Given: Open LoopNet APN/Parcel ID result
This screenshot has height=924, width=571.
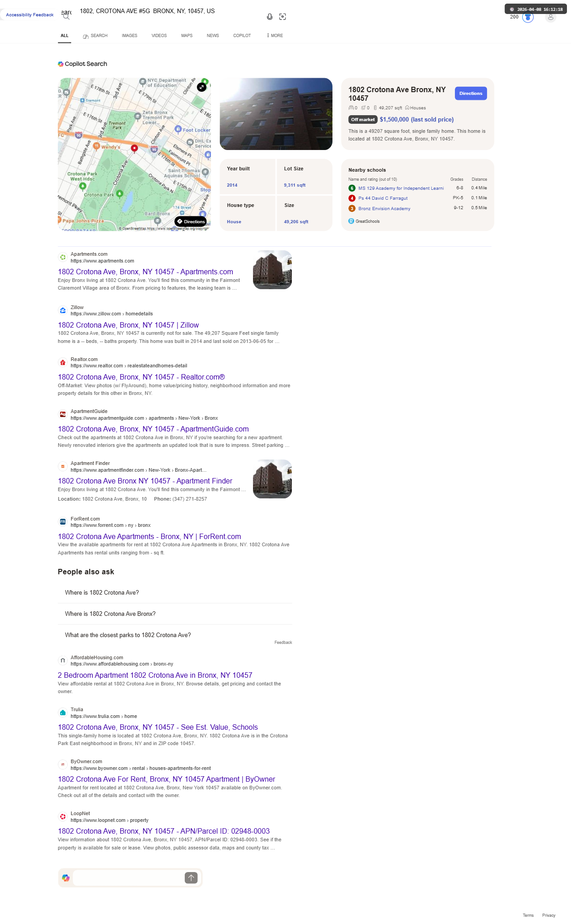Looking at the screenshot, I should (164, 831).
